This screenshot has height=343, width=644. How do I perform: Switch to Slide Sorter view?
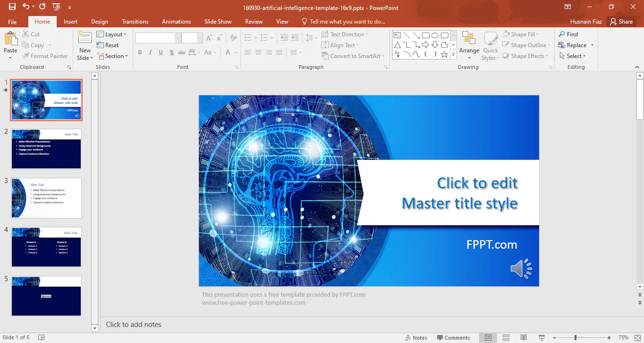click(x=506, y=337)
